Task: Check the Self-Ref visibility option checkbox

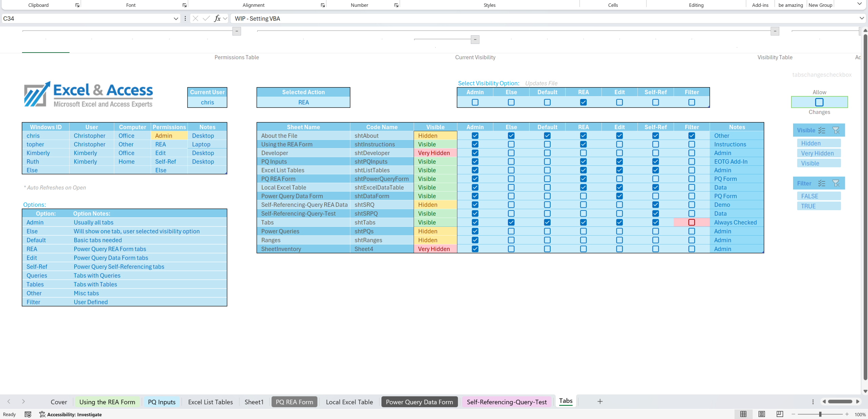Action: pos(655,102)
